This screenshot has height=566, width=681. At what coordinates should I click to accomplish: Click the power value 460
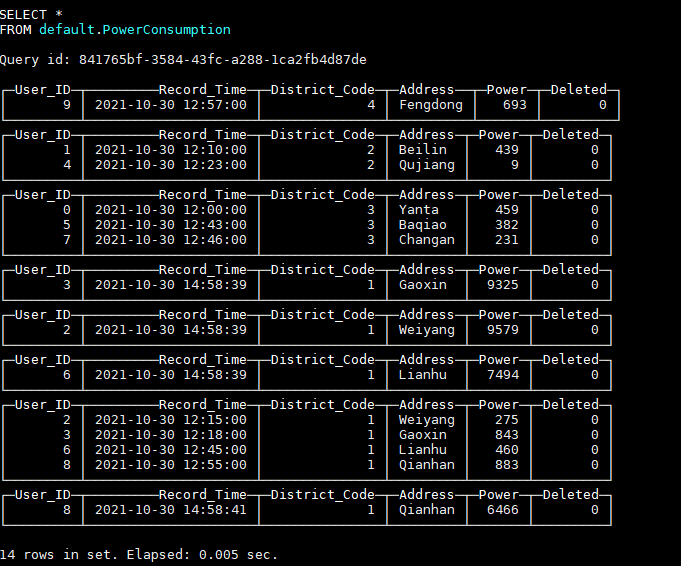click(x=507, y=450)
